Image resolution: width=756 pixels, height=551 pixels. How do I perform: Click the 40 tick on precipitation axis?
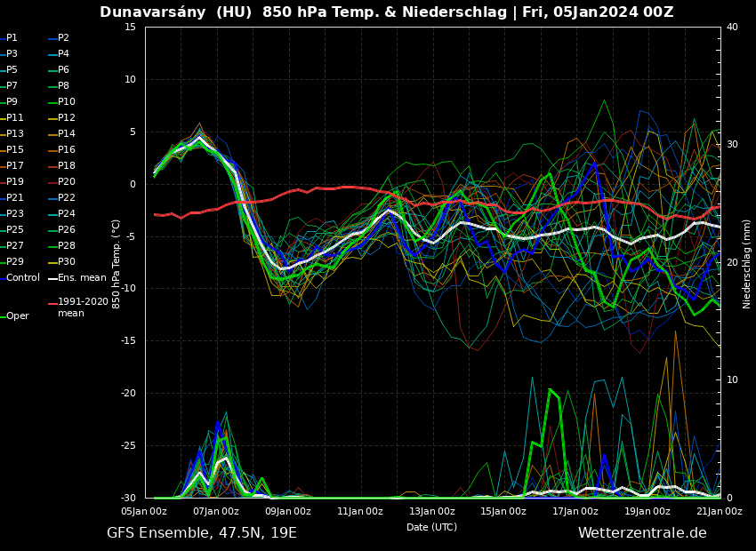click(732, 27)
